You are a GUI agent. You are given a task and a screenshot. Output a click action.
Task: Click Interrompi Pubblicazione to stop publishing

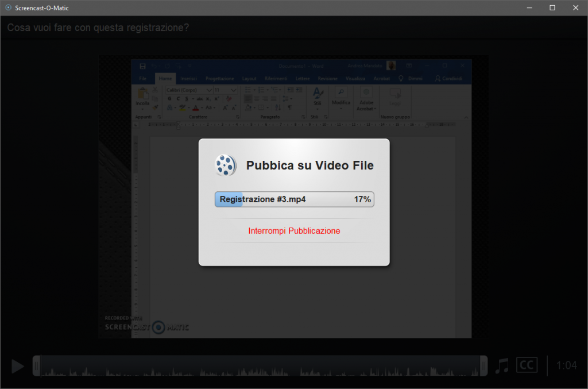[x=294, y=230]
